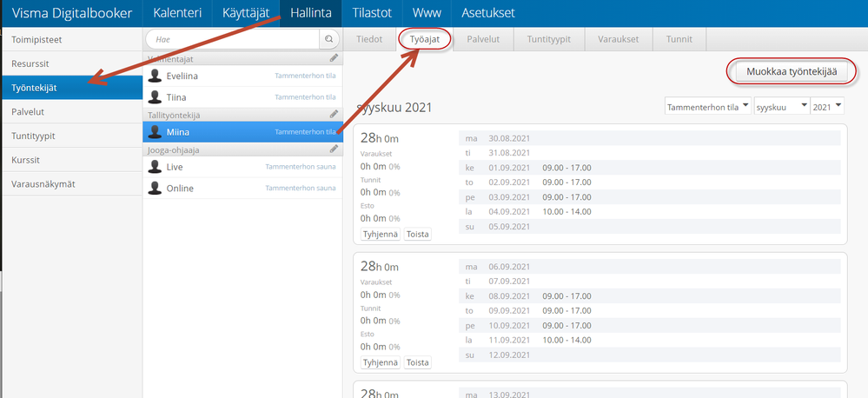
Task: Click Tyhjennä in the second week card
Action: (381, 362)
